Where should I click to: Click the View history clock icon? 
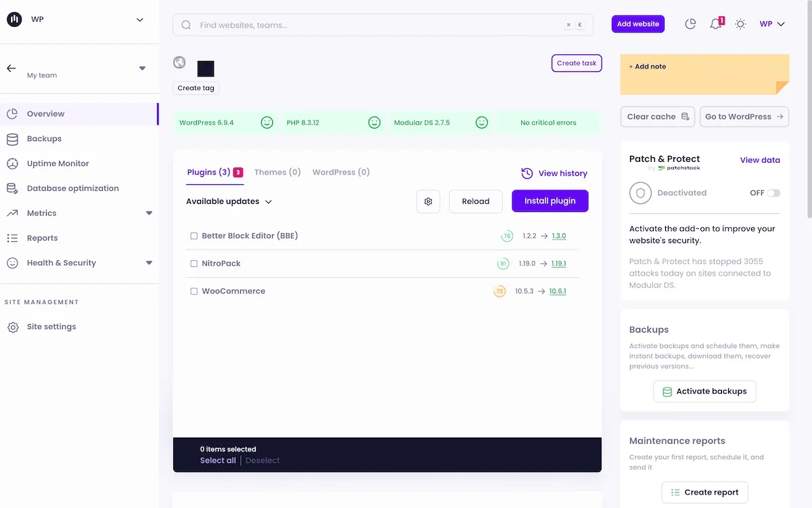pos(526,173)
